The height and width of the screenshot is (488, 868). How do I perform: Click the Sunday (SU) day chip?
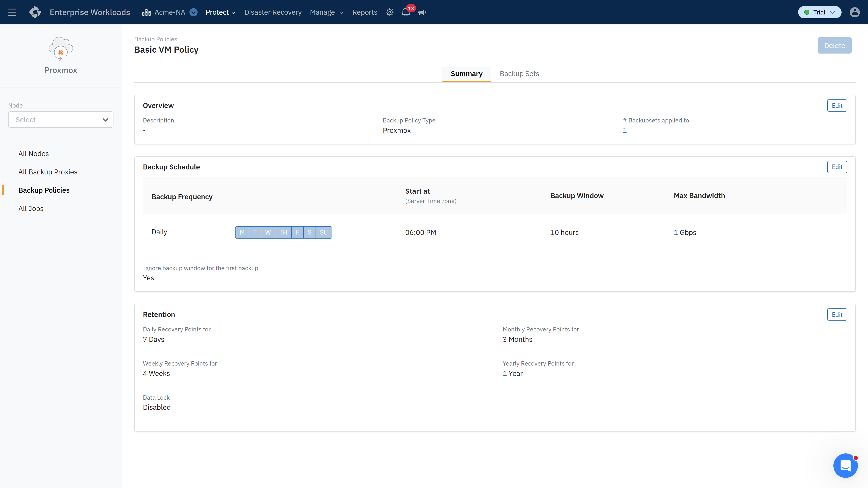(x=324, y=232)
